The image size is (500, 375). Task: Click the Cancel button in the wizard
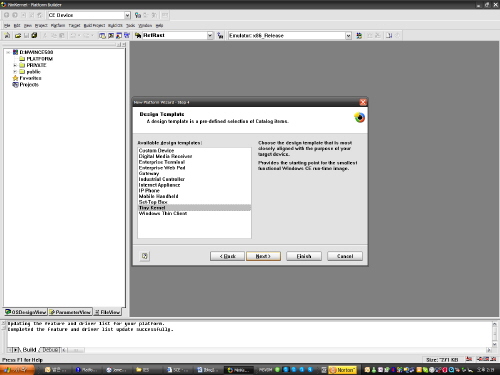[345, 256]
